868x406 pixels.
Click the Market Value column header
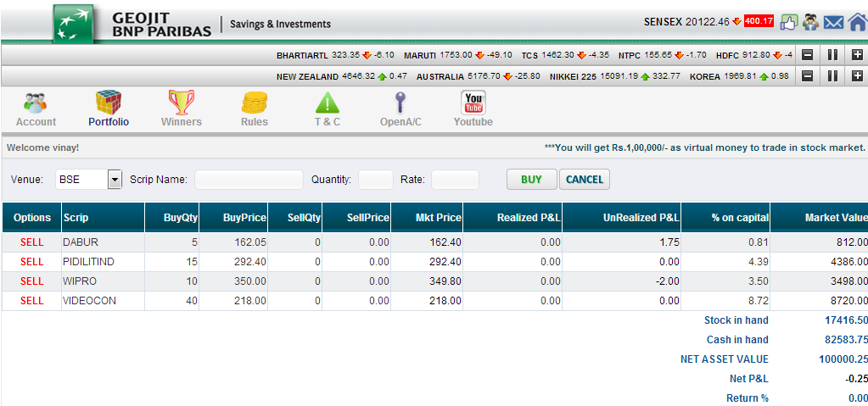(x=820, y=217)
